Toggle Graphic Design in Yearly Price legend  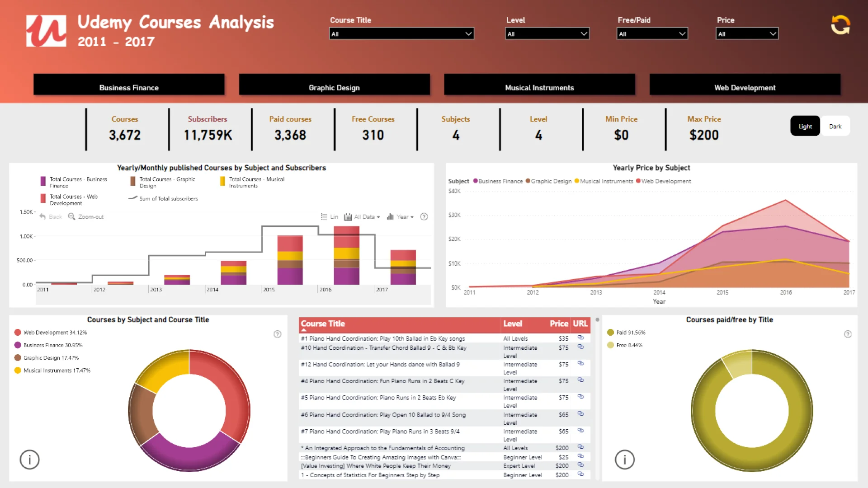click(548, 181)
